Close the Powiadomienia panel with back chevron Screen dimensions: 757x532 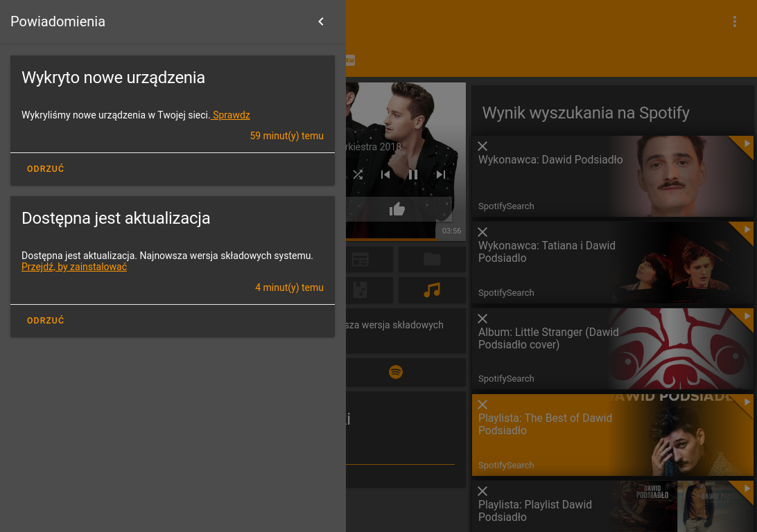pos(321,21)
